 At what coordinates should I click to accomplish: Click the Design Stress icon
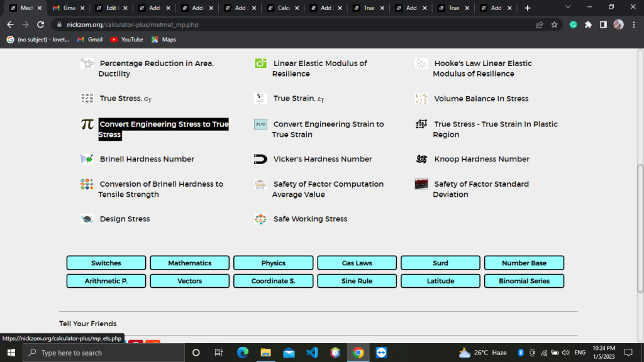click(87, 219)
